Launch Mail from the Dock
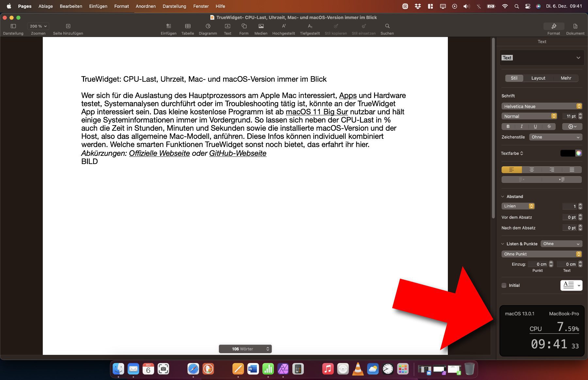588x380 pixels. [x=133, y=369]
